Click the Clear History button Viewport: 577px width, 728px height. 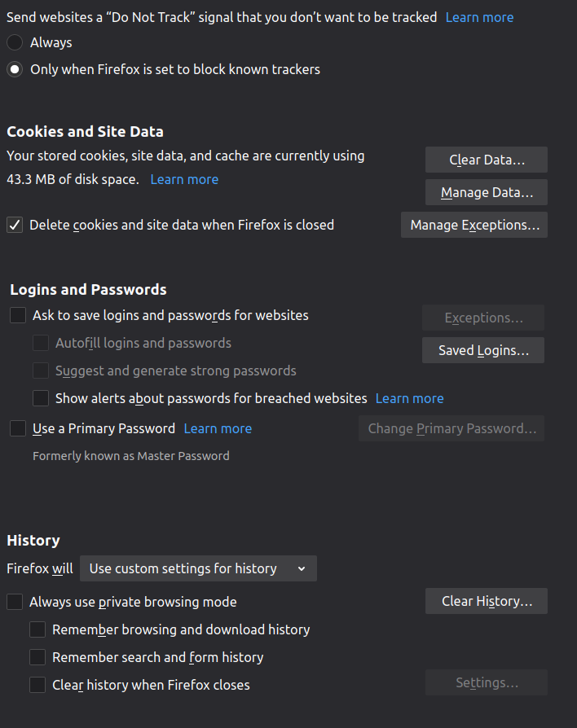point(487,601)
